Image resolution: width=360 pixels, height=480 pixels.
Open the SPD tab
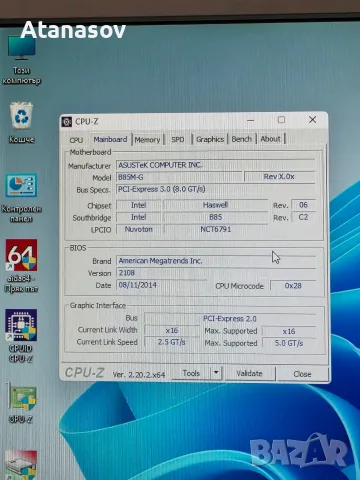tap(178, 140)
